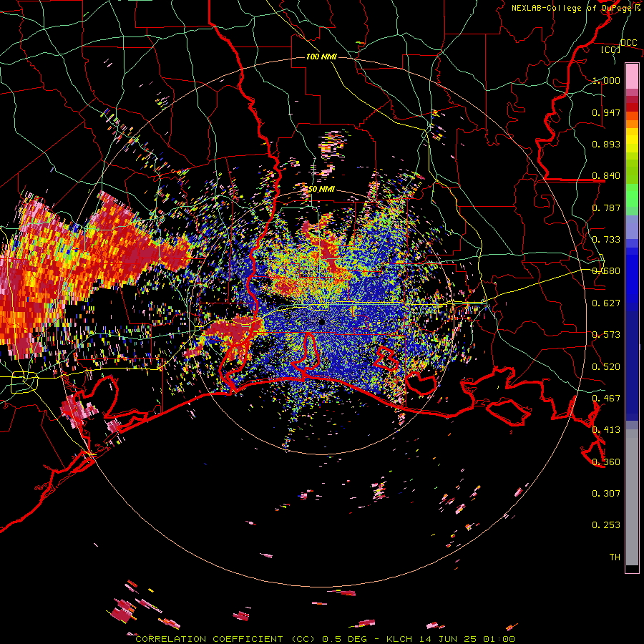Viewport: 644px width, 644px height.
Task: Click the 0.307 legend value
Action: point(606,494)
